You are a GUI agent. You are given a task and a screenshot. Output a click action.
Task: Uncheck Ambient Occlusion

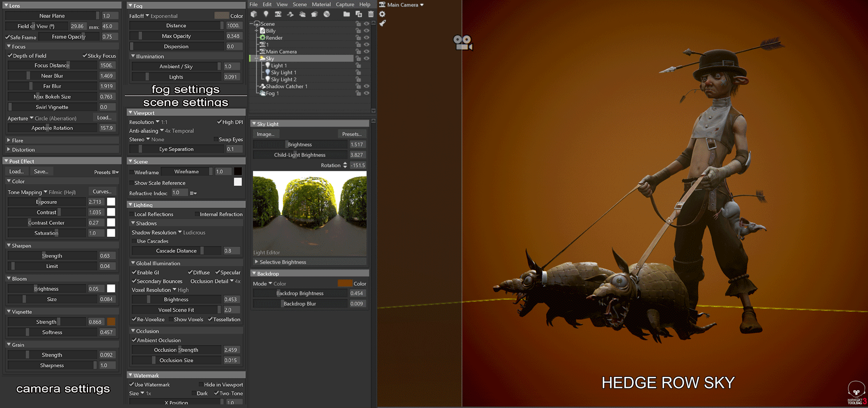point(134,340)
